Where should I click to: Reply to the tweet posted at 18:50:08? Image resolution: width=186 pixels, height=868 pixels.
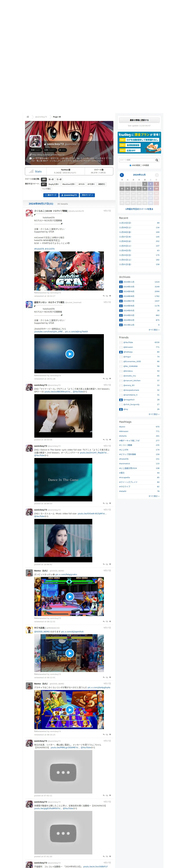click(x=104, y=440)
